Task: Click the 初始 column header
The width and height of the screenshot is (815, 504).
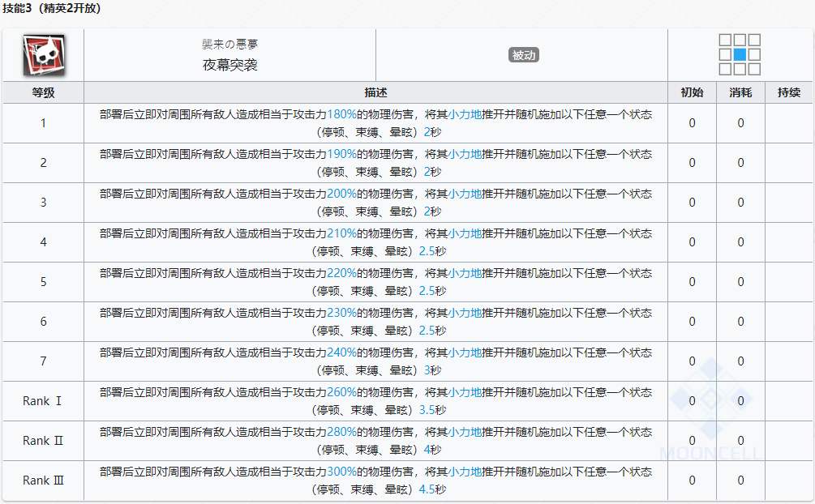Action: coord(692,92)
